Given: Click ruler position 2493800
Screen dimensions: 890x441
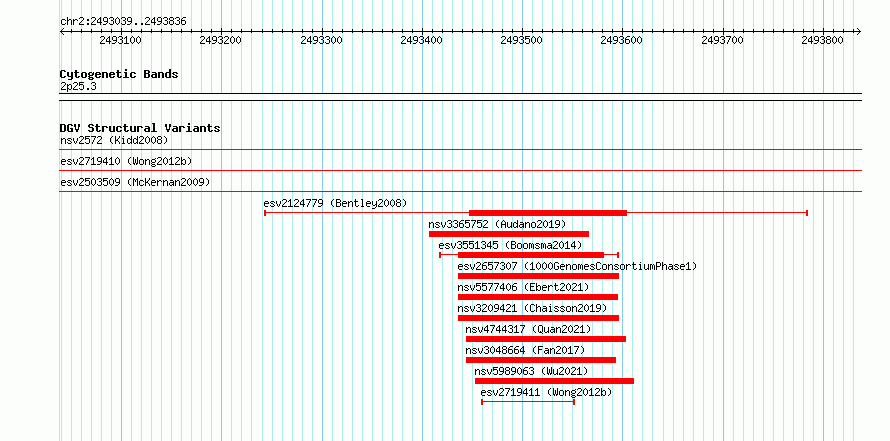Looking at the screenshot, I should (x=823, y=40).
